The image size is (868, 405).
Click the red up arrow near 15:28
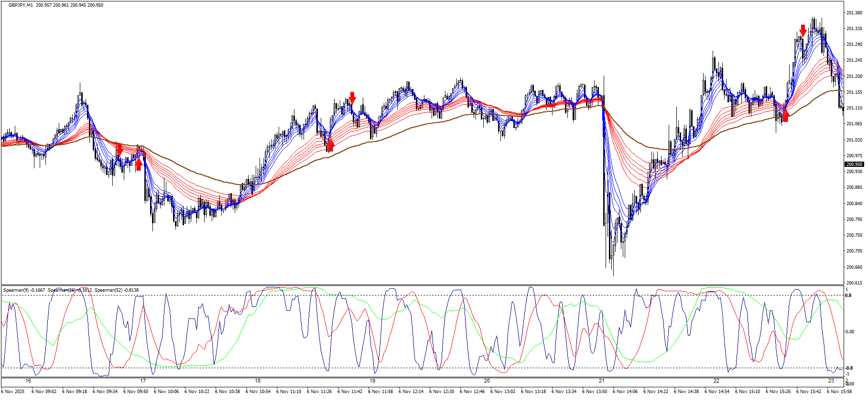tap(785, 116)
